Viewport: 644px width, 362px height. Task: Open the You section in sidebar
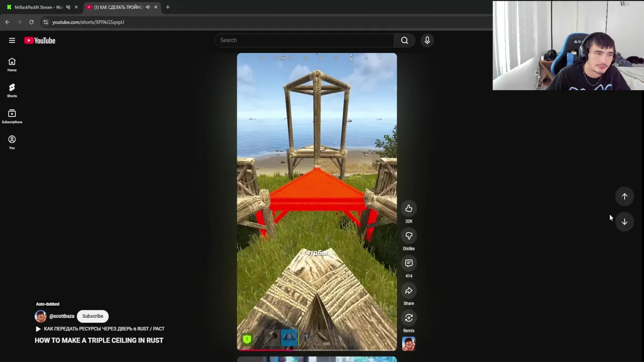[12, 142]
